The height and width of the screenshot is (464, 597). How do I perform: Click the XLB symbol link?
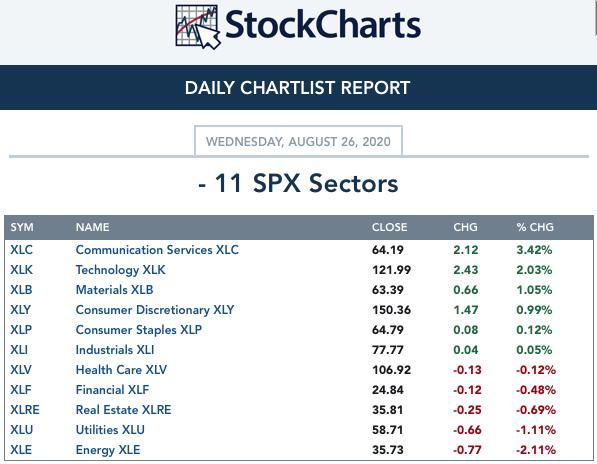coord(21,290)
